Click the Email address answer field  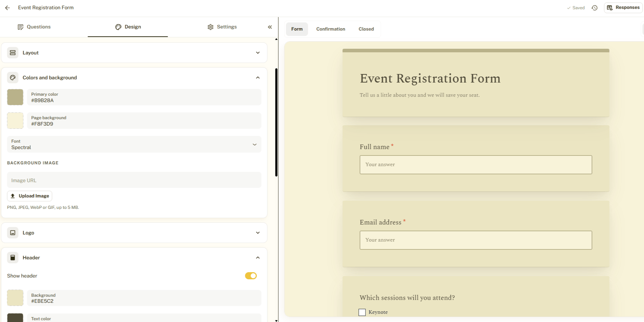coord(476,240)
